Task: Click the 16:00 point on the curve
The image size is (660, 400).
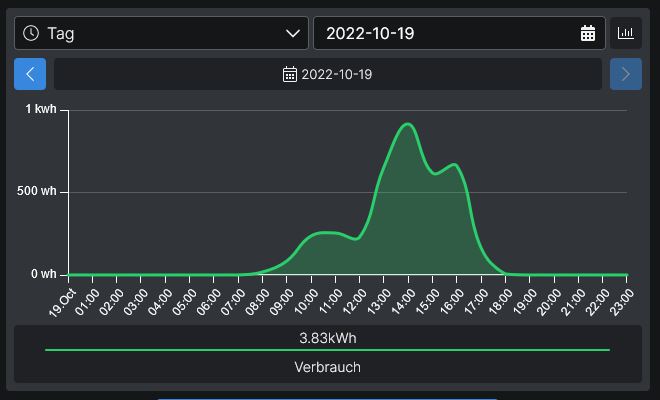Action: 456,165
